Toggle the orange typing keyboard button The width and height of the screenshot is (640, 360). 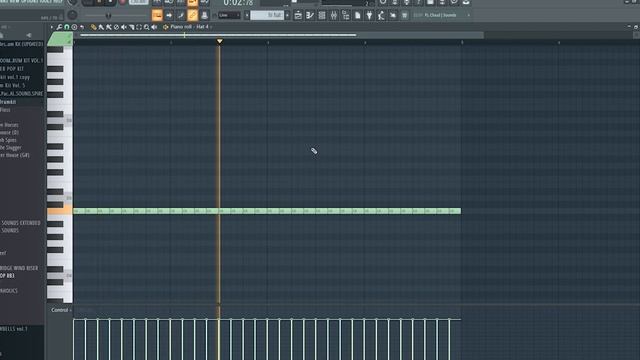[157, 15]
